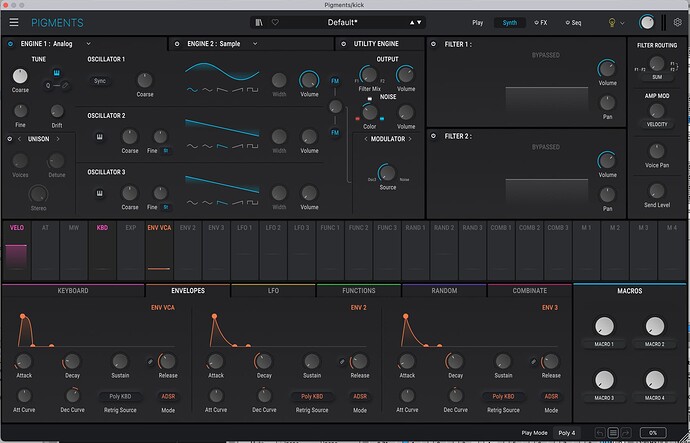Viewport: 690px width, 443px height.
Task: Click the lightbulb sound design tips icon
Action: (612, 23)
